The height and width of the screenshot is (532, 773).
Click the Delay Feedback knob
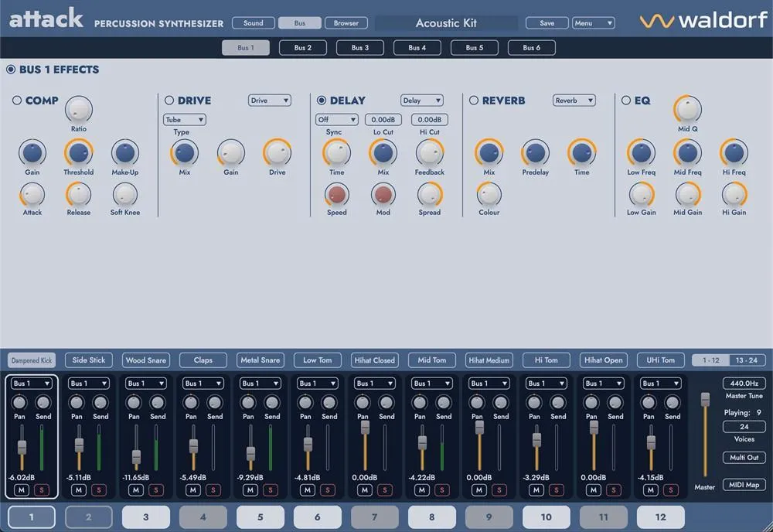pos(429,152)
